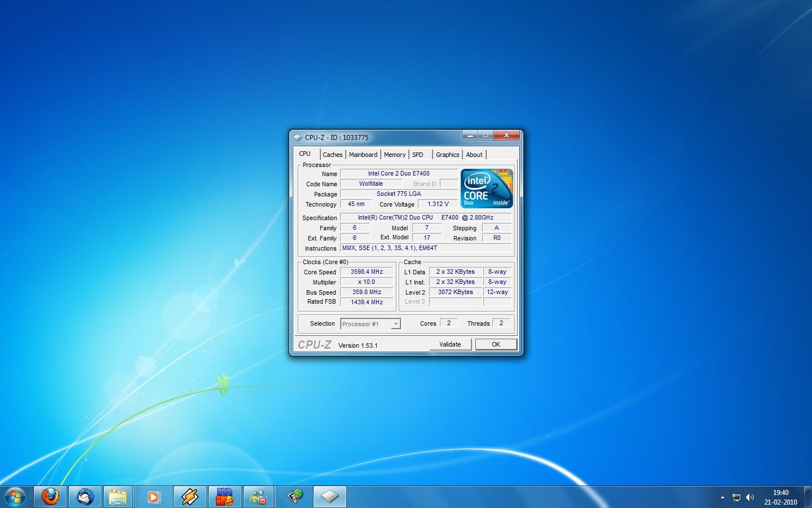
Task: Click the L1 Inst. row value '2 x 32 KBytes'
Action: click(456, 282)
